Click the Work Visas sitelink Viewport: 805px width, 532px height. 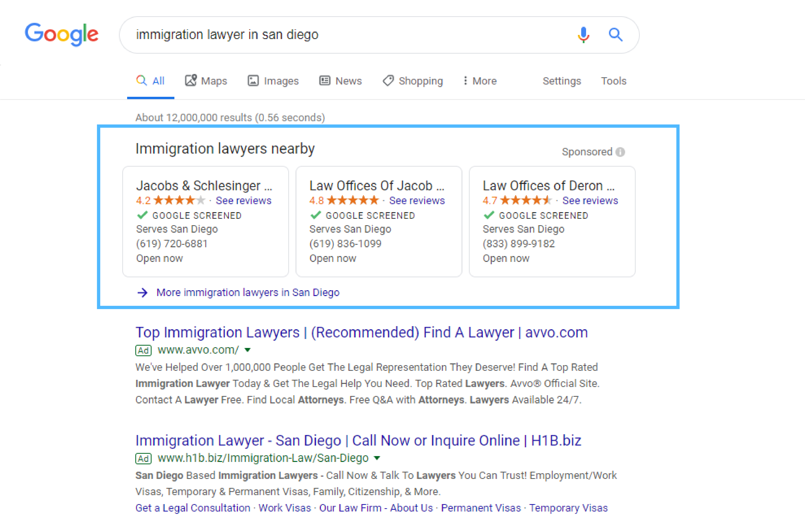click(x=285, y=508)
